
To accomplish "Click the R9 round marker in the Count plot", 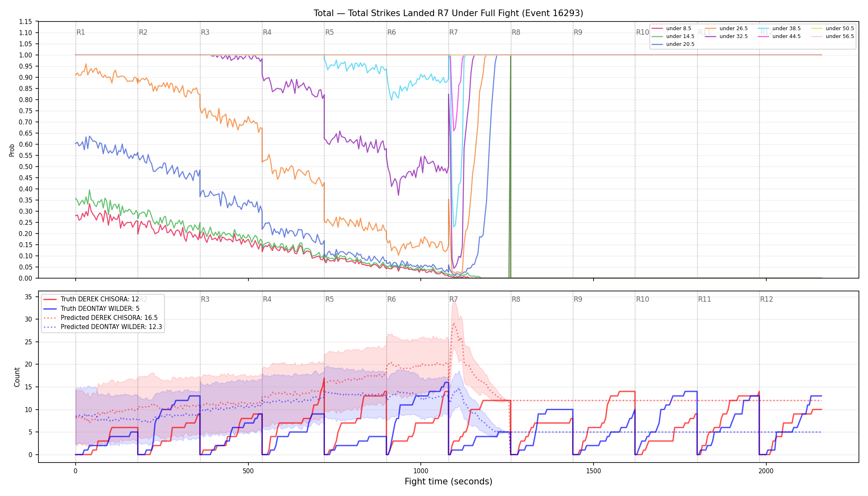I will pos(578,299).
